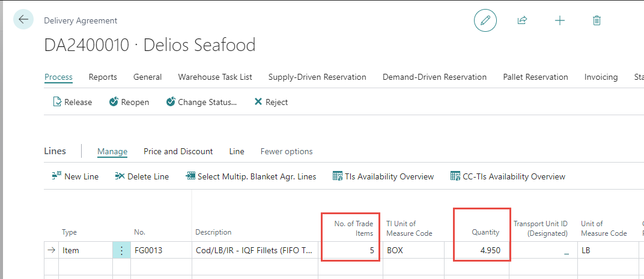Reject the delivery agreement

(x=271, y=102)
